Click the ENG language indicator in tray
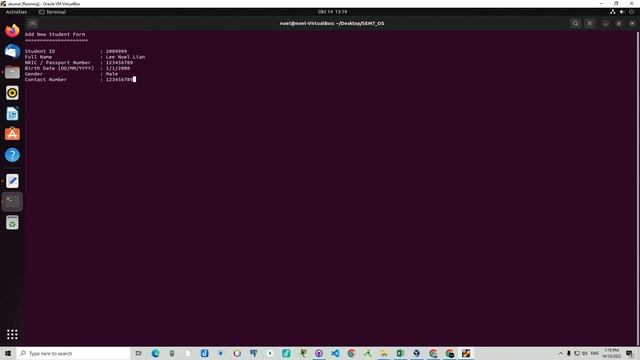Screen dimensions: 640x360 point(595,353)
